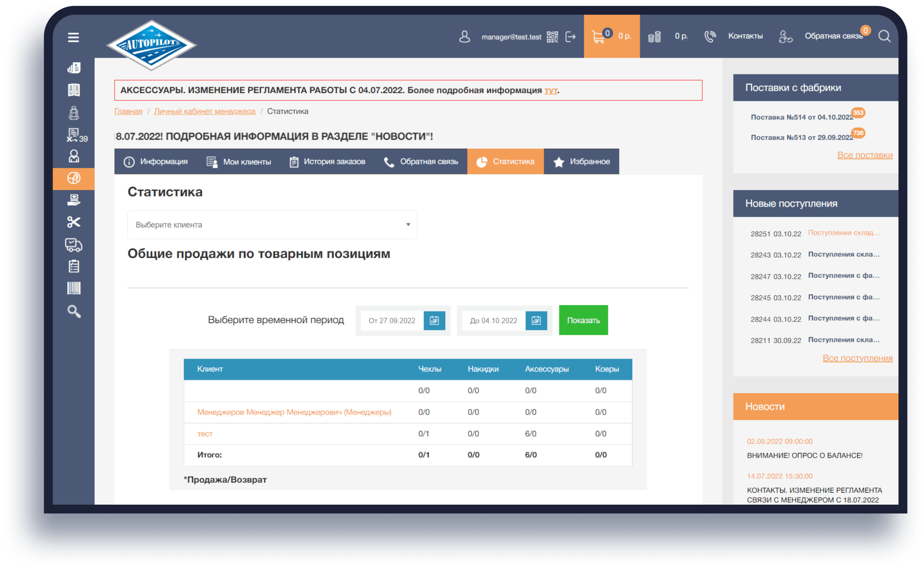The height and width of the screenshot is (568, 924).
Task: Click the logout arrow icon
Action: 571,37
